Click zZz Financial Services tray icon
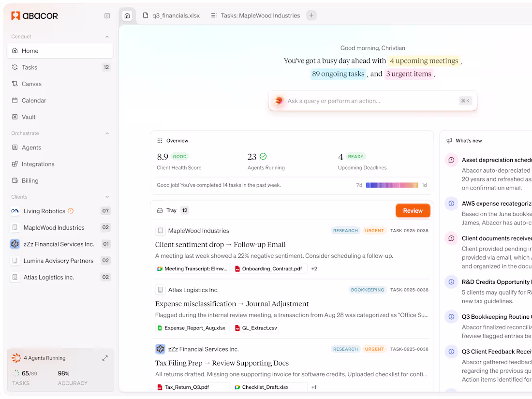This screenshot has width=532, height=399. coord(160,349)
